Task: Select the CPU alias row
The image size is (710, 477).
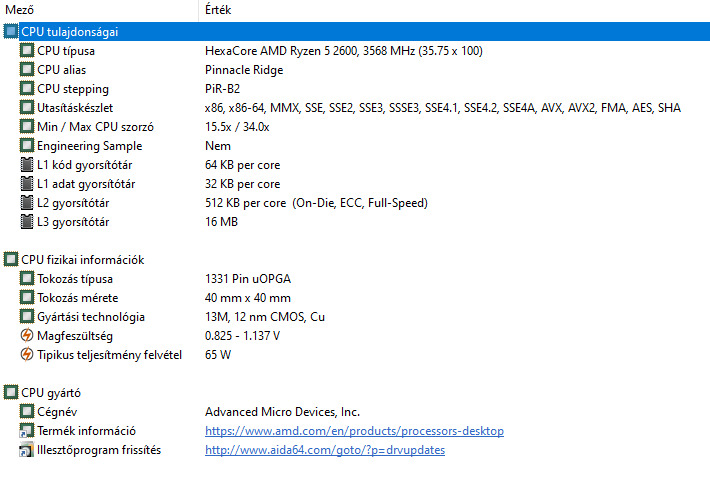Action: click(62, 70)
